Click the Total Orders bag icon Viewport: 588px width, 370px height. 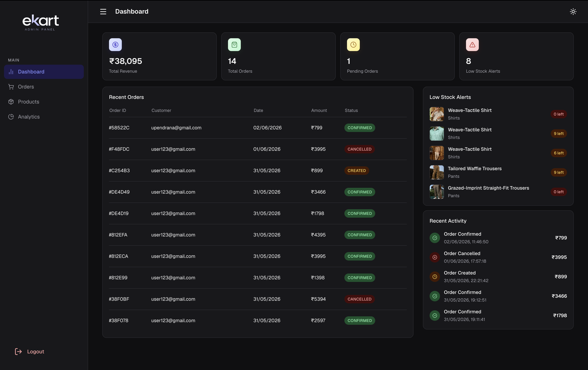pyautogui.click(x=234, y=44)
